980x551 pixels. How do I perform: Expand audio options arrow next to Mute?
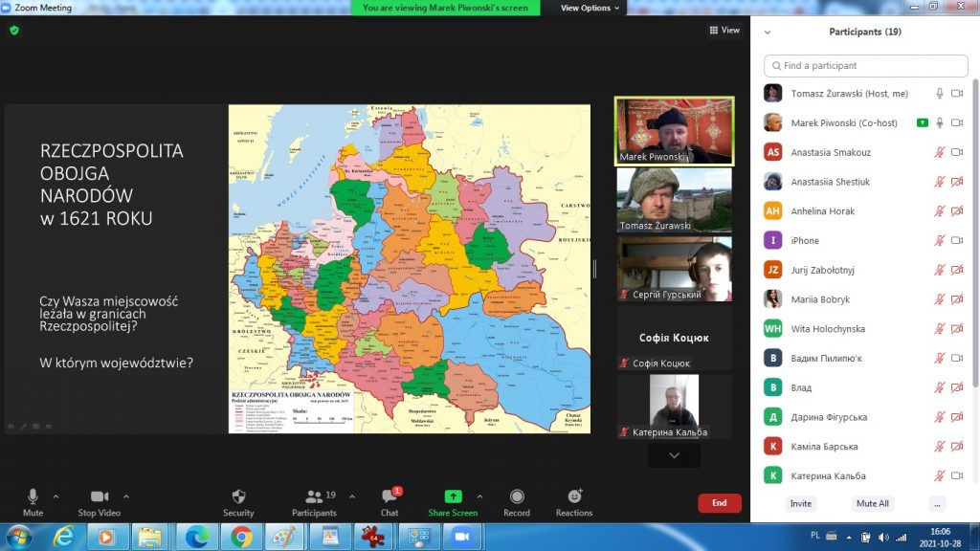(x=56, y=496)
